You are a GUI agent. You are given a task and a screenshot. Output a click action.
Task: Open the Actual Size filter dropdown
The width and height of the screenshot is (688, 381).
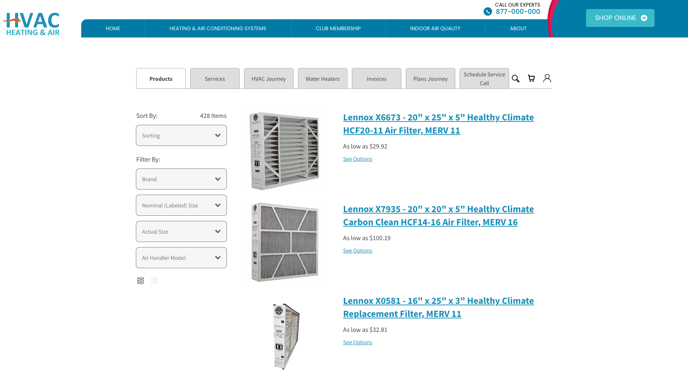click(x=181, y=231)
